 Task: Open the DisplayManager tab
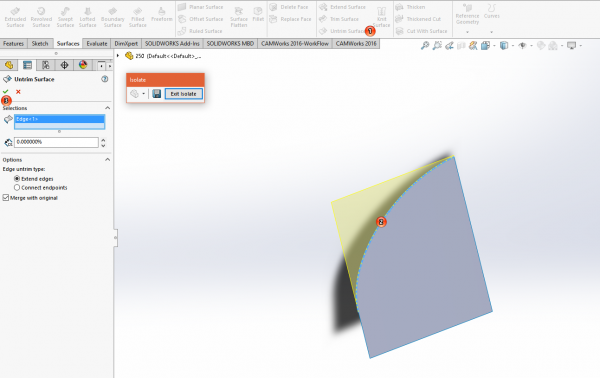[x=83, y=65]
